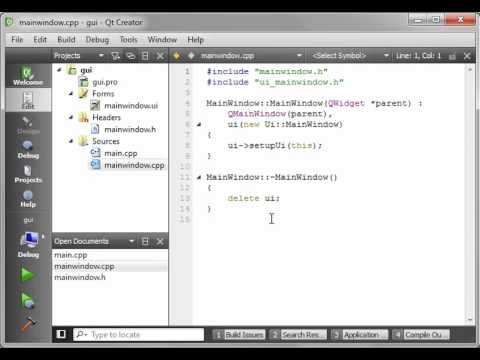The image size is (480, 360).
Task: Fold the MainWindow constructor code block
Action: (199, 124)
